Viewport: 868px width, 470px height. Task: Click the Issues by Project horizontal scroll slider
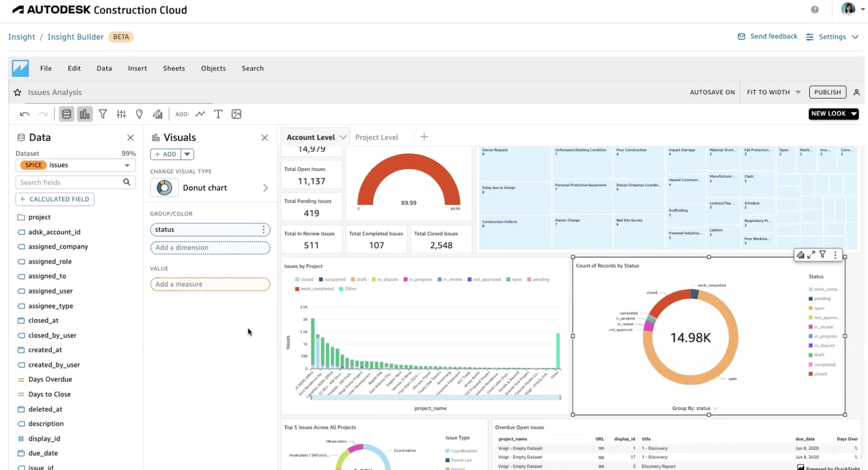point(436,397)
